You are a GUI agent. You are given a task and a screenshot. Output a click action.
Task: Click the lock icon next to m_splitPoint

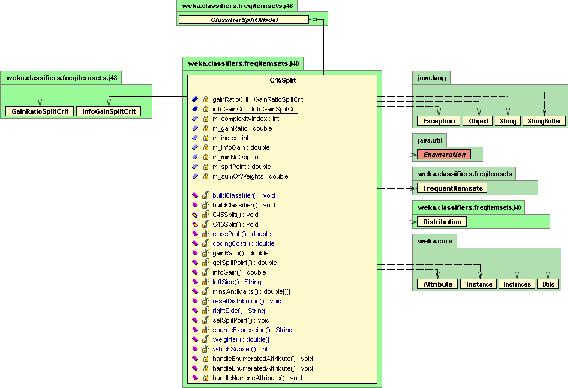coord(205,167)
